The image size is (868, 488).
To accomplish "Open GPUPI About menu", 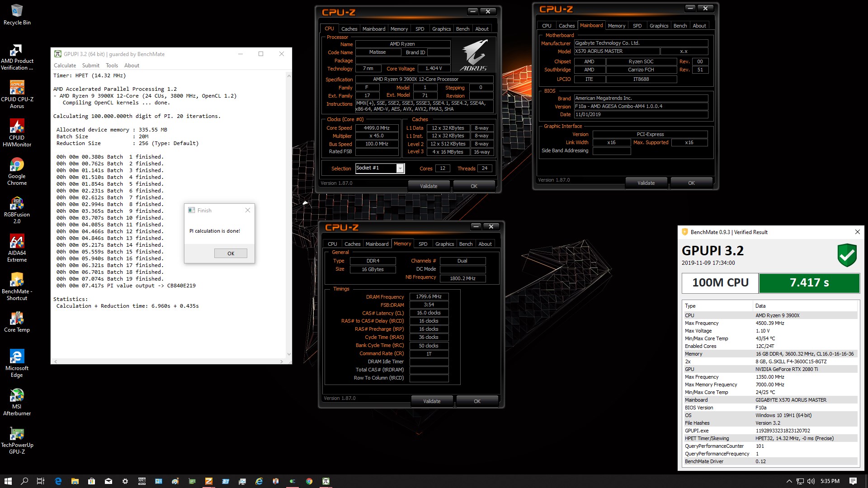I will pyautogui.click(x=132, y=66).
